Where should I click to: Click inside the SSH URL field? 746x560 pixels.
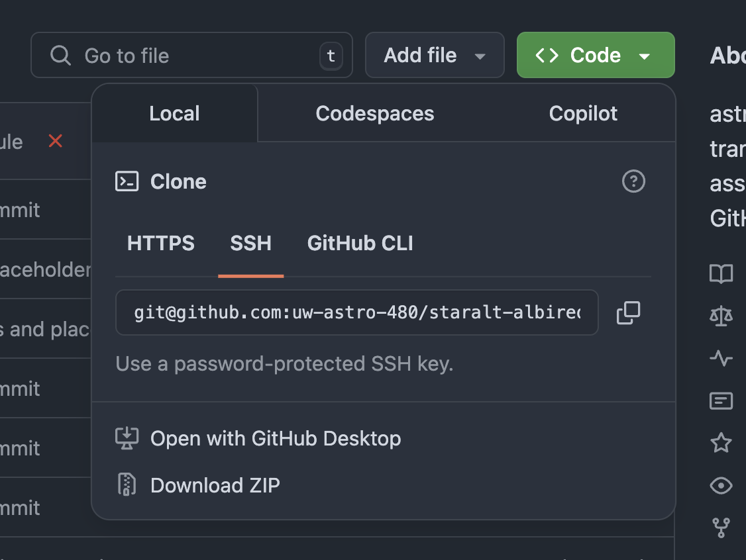(358, 312)
